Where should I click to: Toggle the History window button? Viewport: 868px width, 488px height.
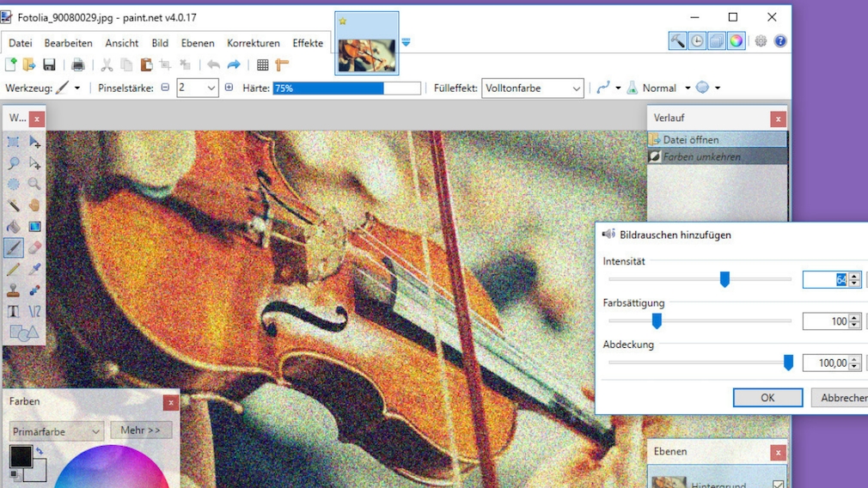pyautogui.click(x=697, y=41)
